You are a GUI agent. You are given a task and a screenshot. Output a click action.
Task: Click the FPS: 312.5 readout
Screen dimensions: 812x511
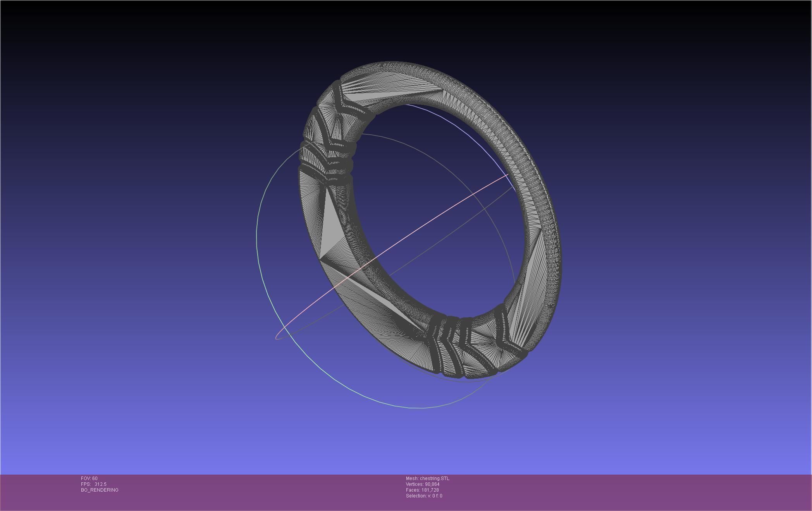pyautogui.click(x=93, y=484)
